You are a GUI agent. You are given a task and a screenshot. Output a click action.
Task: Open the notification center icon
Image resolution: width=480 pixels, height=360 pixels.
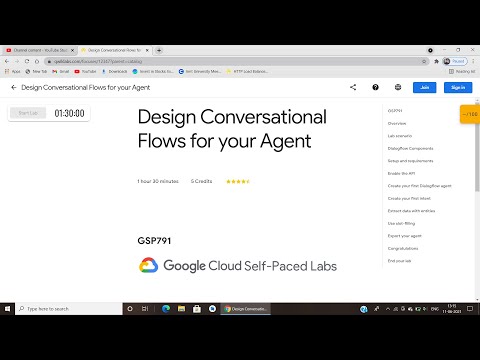point(470,309)
